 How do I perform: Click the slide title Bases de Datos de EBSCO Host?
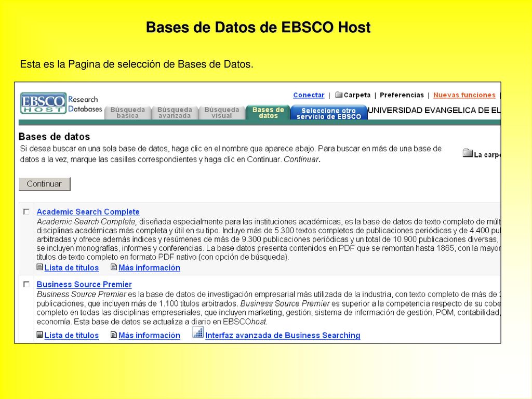tap(258, 27)
